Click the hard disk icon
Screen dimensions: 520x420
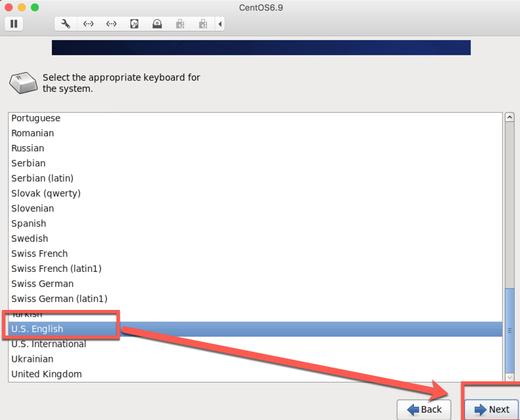pyautogui.click(x=134, y=24)
